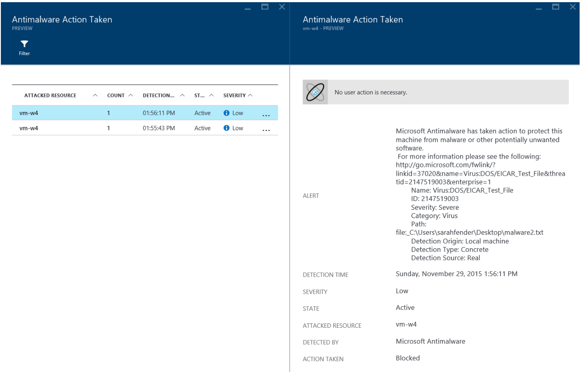Click the 'Name: Virus:DOS/EICAR_Test_File' line
Viewport: 580px width, 392px height.
pyautogui.click(x=462, y=190)
